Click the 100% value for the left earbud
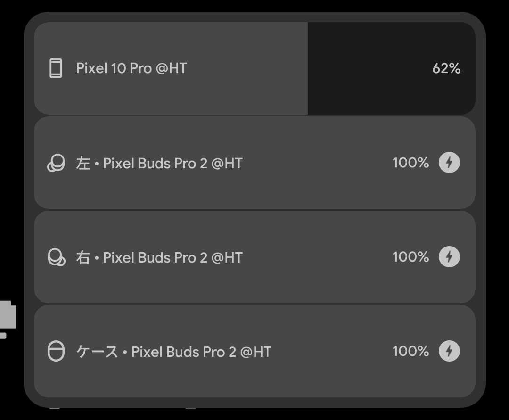Viewport: 509px width, 420px height. [410, 163]
